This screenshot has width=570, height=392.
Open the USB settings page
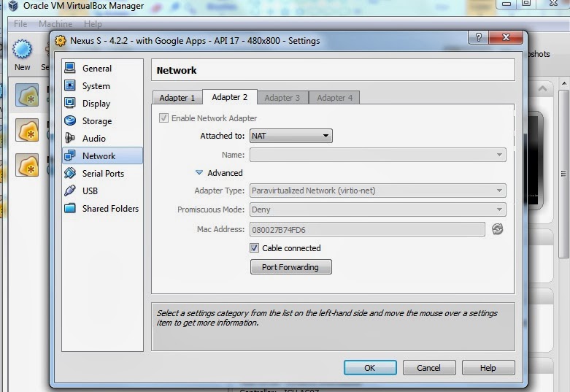90,191
